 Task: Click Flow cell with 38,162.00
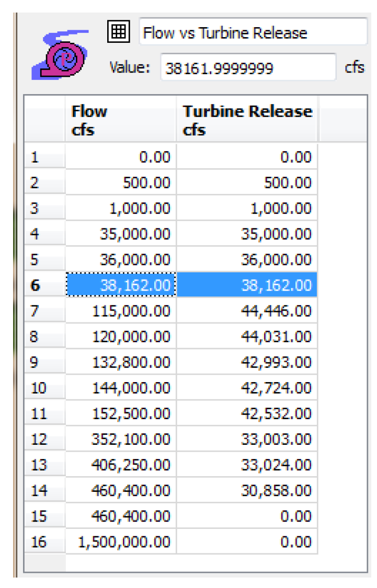(x=121, y=285)
